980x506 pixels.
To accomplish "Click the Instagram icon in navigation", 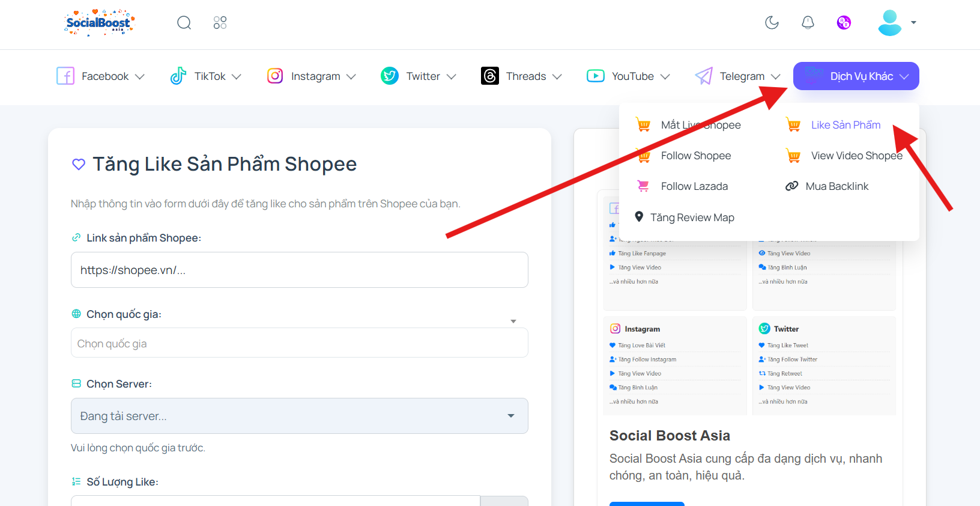I will [275, 76].
